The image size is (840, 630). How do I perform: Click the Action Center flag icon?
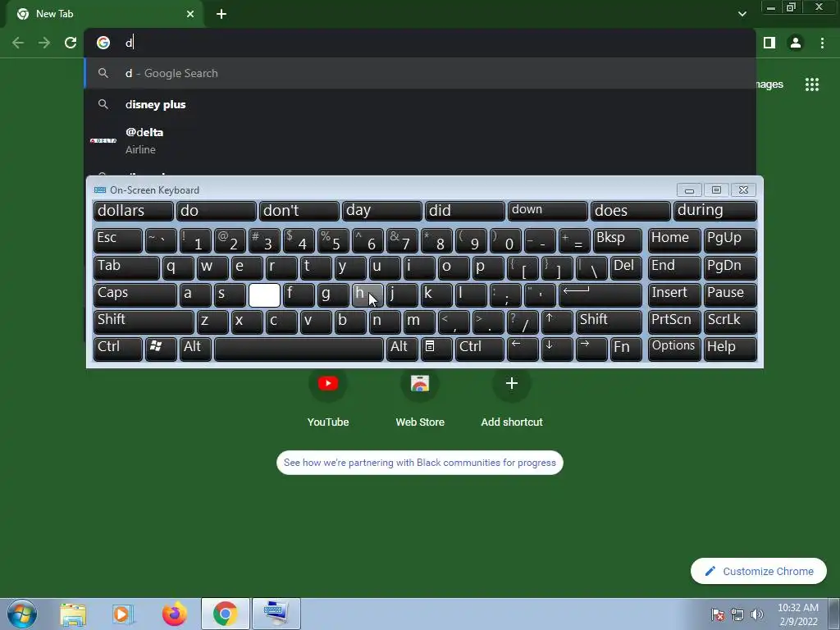718,614
